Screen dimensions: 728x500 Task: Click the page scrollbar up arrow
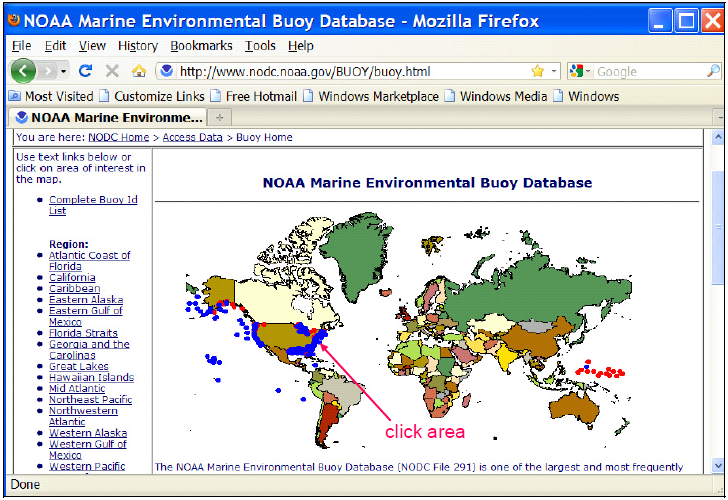(x=718, y=137)
